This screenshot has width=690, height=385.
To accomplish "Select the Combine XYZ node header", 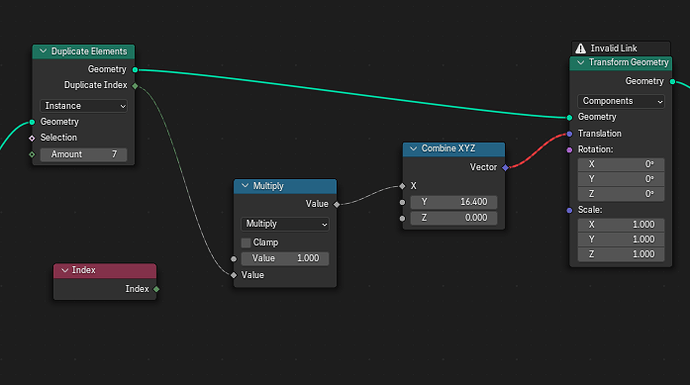I will coord(454,149).
